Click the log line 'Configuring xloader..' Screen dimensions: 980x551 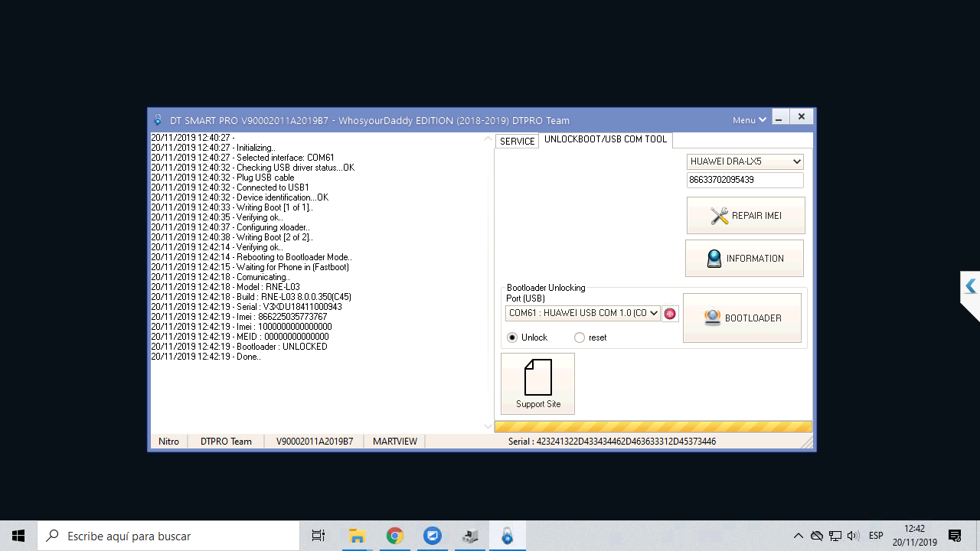(x=230, y=227)
